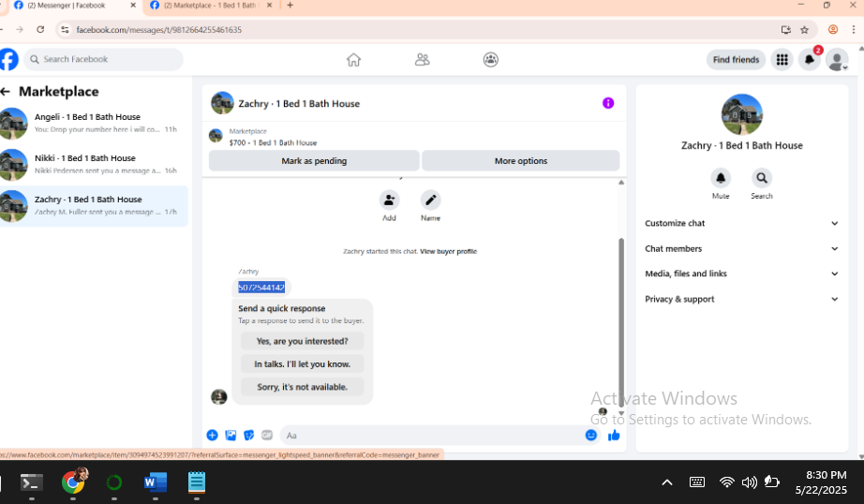Click the install app icon in address bar
The image size is (864, 504).
(786, 30)
